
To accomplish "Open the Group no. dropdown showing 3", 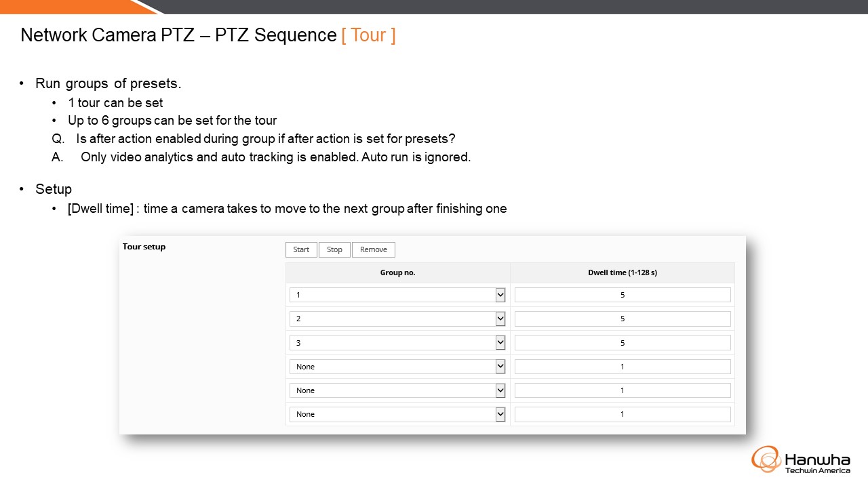I will (397, 343).
